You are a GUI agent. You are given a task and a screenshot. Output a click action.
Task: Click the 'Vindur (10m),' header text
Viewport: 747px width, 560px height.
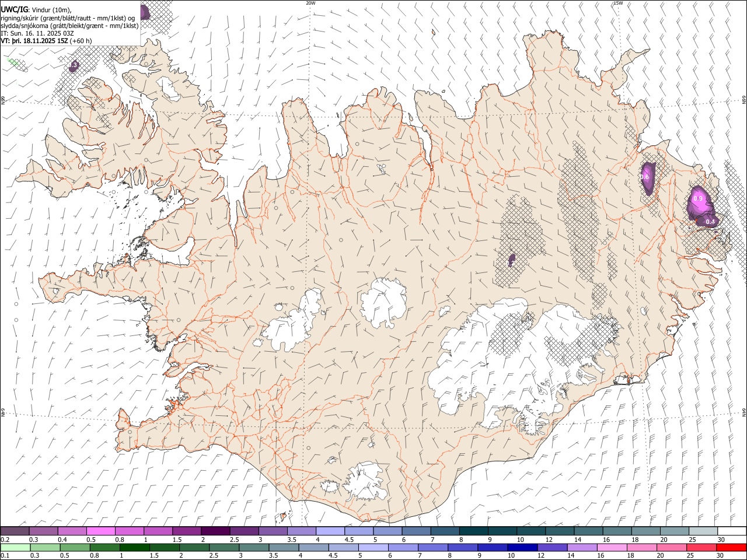coord(52,10)
